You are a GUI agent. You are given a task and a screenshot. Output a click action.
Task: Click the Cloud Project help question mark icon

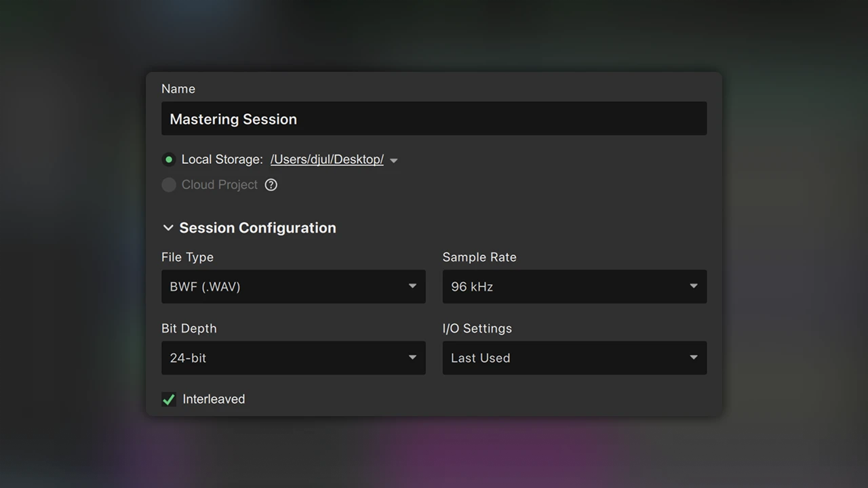click(x=271, y=185)
